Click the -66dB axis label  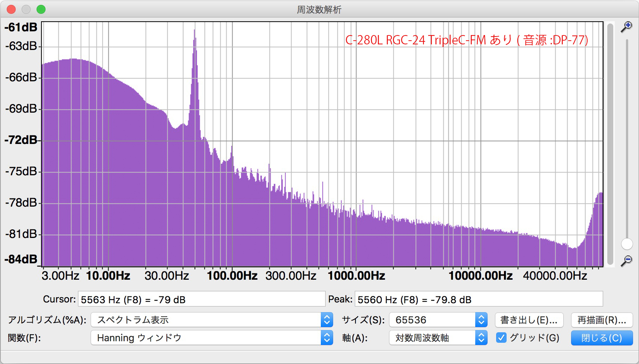[21, 78]
